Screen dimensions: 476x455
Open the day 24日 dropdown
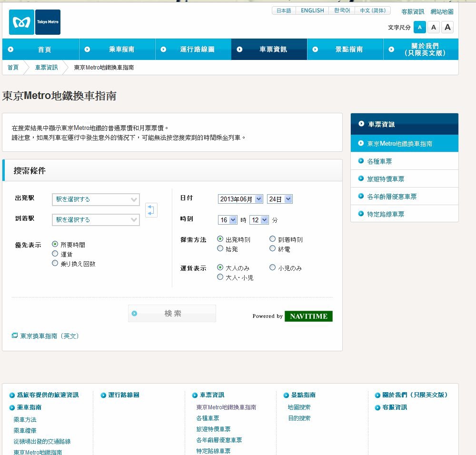279,199
